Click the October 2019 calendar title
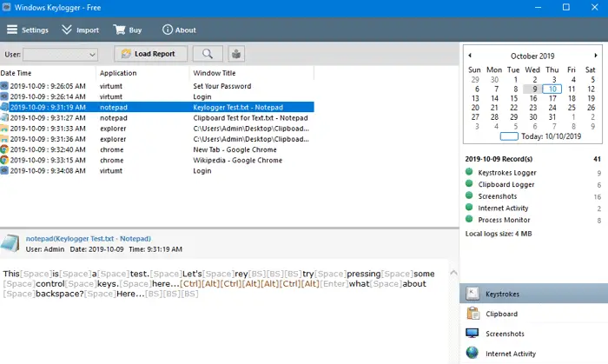608x364 pixels. point(532,56)
